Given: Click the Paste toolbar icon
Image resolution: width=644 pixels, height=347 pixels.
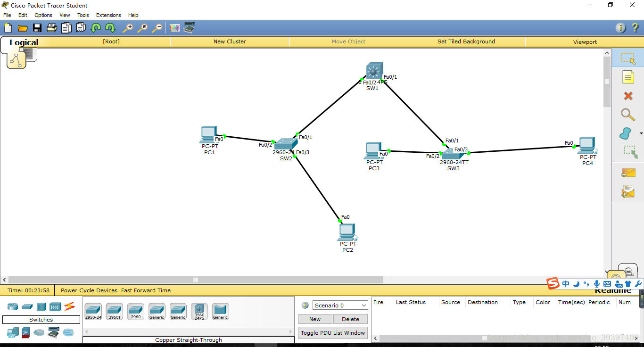Looking at the screenshot, I should pos(81,28).
